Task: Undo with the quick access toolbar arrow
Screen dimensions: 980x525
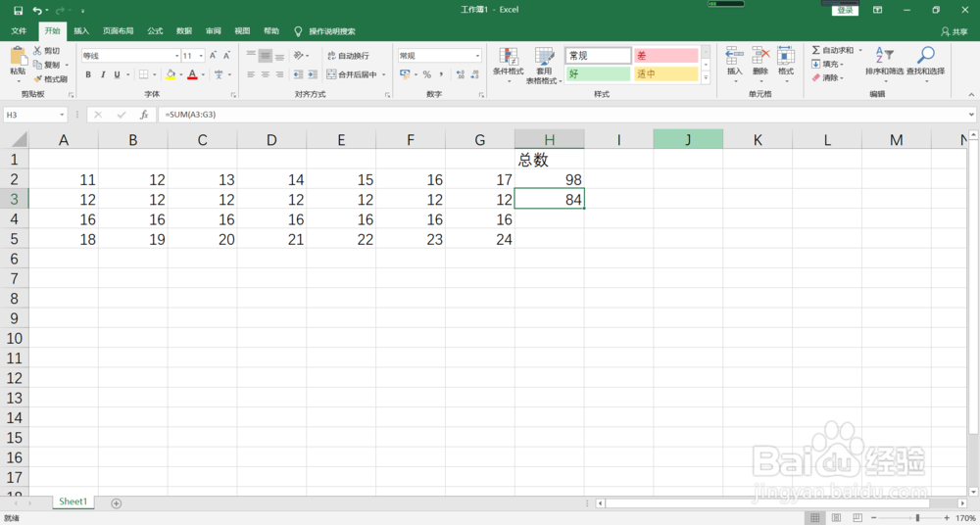Action: pos(37,11)
